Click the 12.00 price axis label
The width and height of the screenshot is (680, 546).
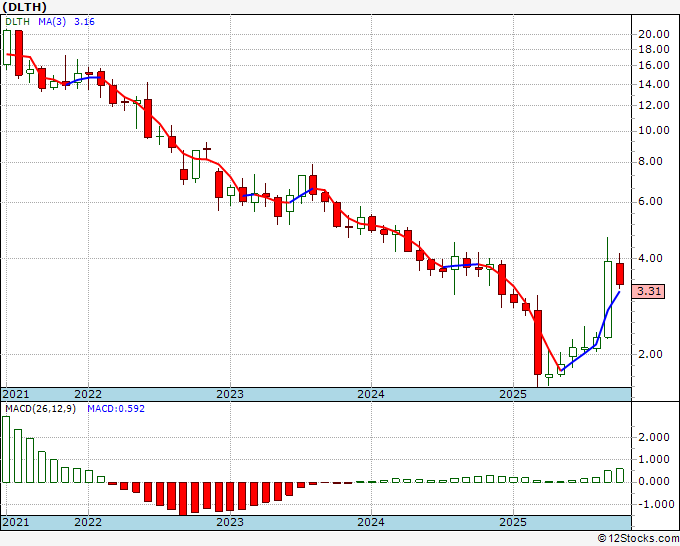tap(653, 105)
